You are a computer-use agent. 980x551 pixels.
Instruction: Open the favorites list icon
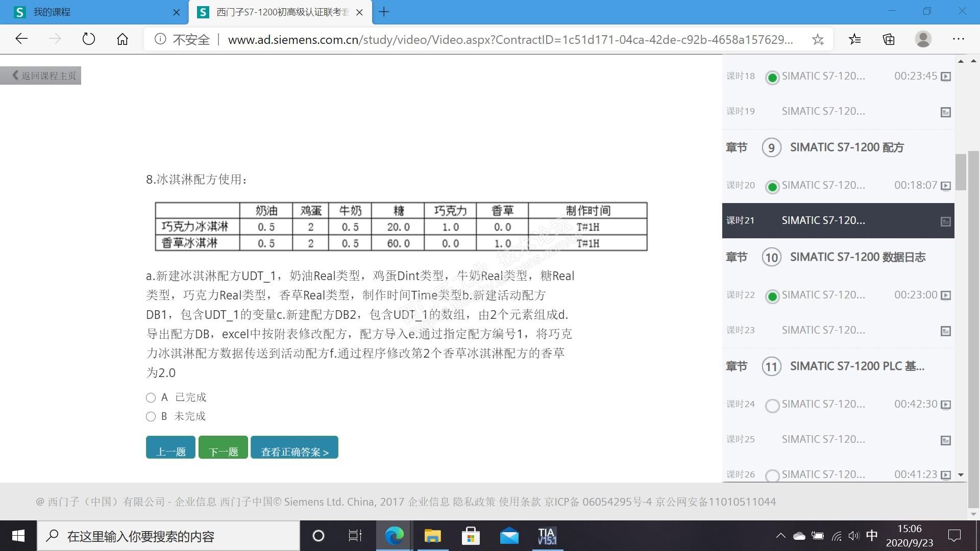[x=854, y=39]
